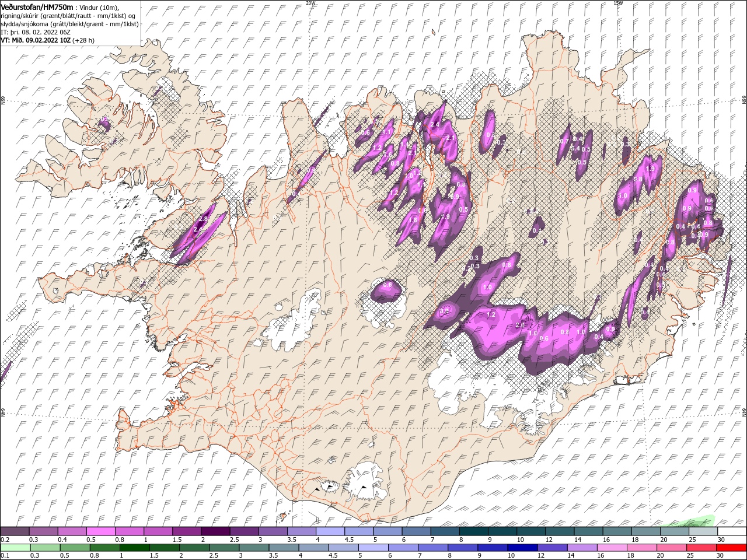Pick upper legend swatch between 0.5 and 0.8
Image resolution: width=747 pixels, height=560 pixels.
(100, 531)
